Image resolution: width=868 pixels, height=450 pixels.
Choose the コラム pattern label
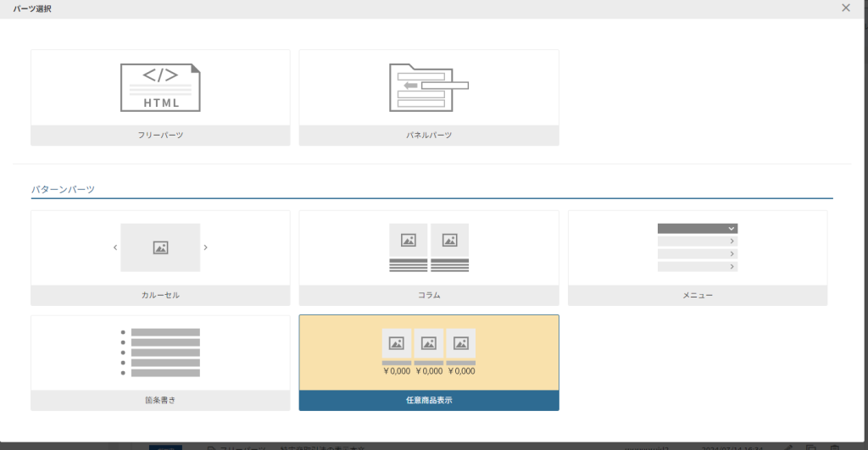point(428,296)
